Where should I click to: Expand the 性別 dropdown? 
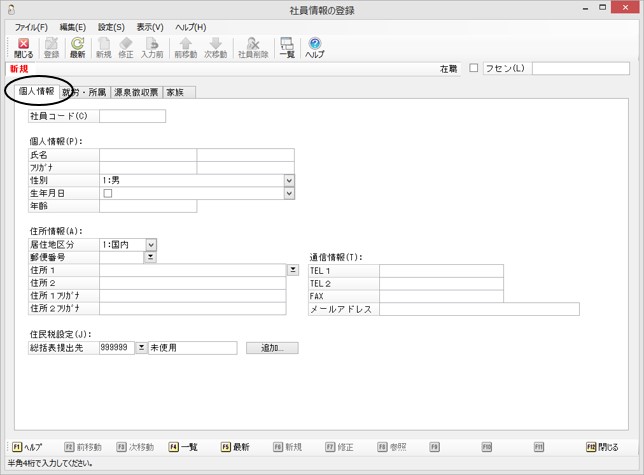tap(289, 180)
